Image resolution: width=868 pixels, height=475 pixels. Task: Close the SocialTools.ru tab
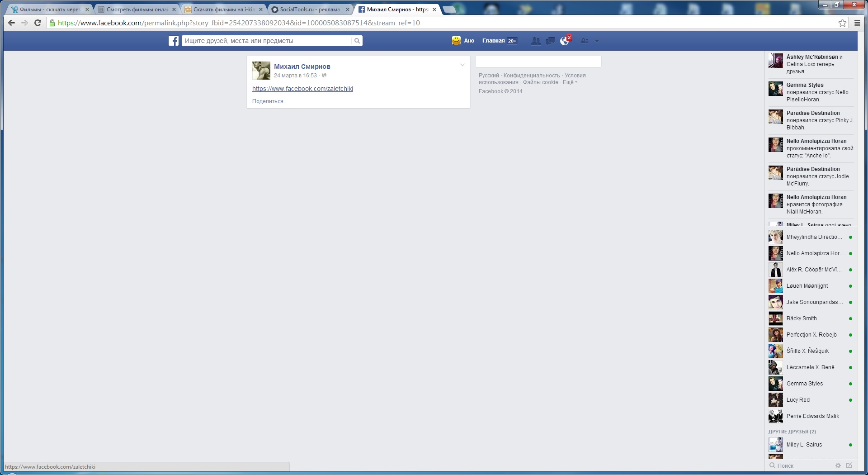(348, 9)
